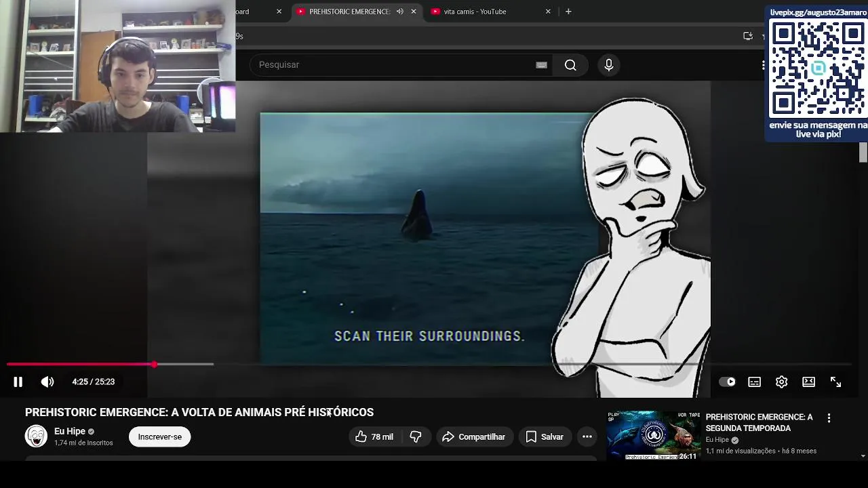This screenshot has width=868, height=488.
Task: Share video via Compartilhar button
Action: pos(474,437)
